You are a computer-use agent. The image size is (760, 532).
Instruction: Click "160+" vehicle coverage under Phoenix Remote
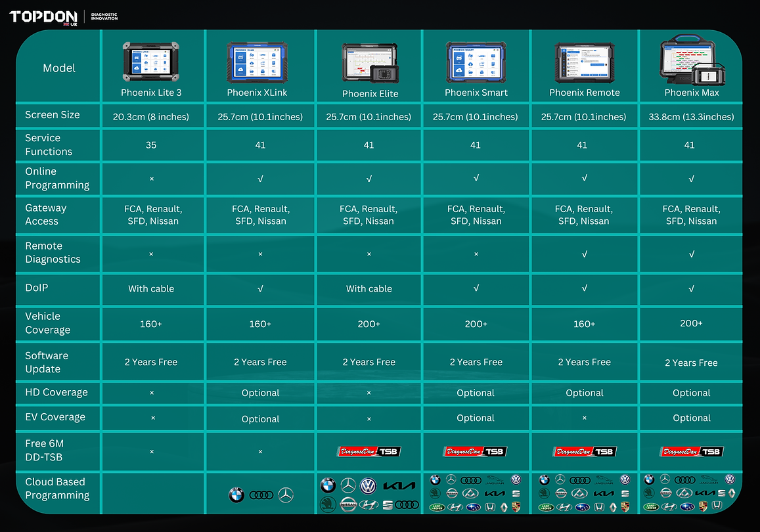click(584, 324)
